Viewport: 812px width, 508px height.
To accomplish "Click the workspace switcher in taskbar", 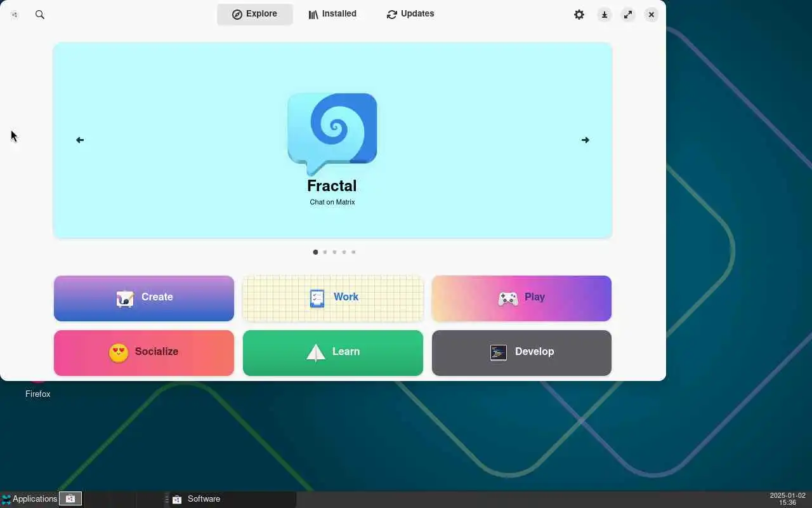I will coord(70,499).
